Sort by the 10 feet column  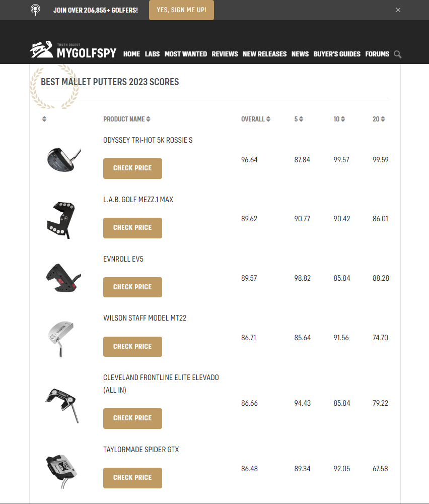click(x=343, y=119)
